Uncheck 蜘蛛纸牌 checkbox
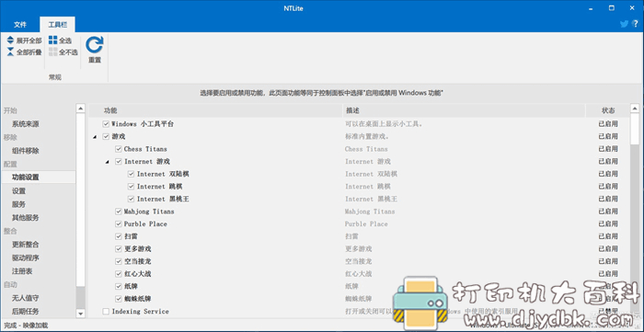This screenshot has width=644, height=332. point(119,299)
